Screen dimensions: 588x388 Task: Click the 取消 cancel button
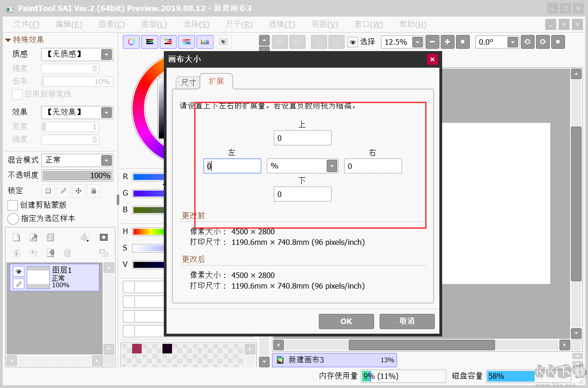(407, 321)
